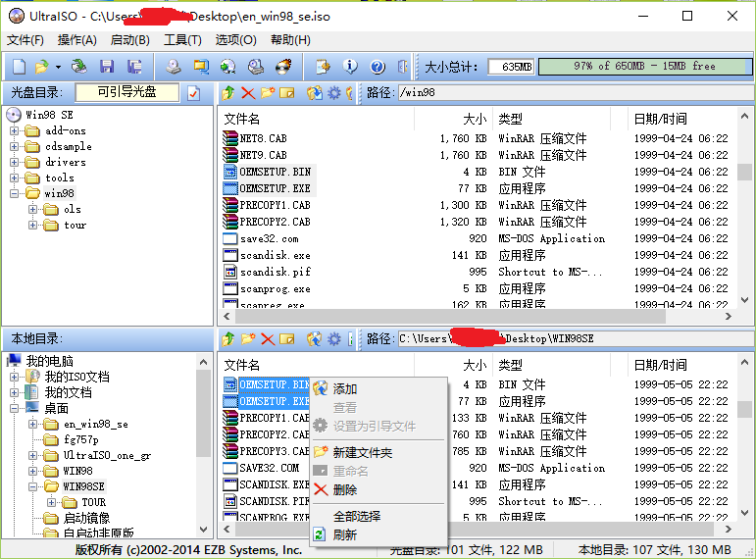Click the Save floppy disk icon
Viewport: 756px width, 559px height.
pos(107,66)
